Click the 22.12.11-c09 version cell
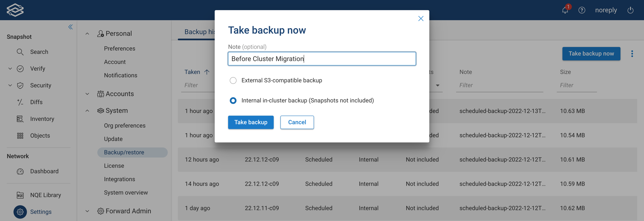 click(262, 208)
